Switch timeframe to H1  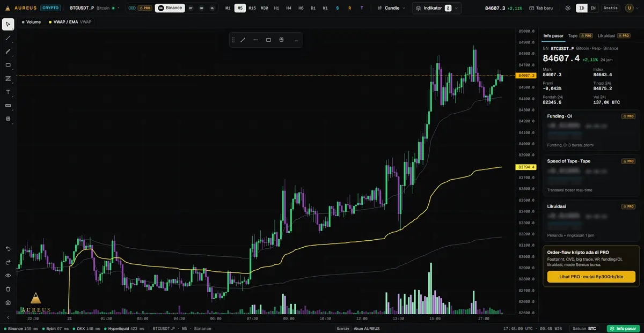(x=276, y=8)
